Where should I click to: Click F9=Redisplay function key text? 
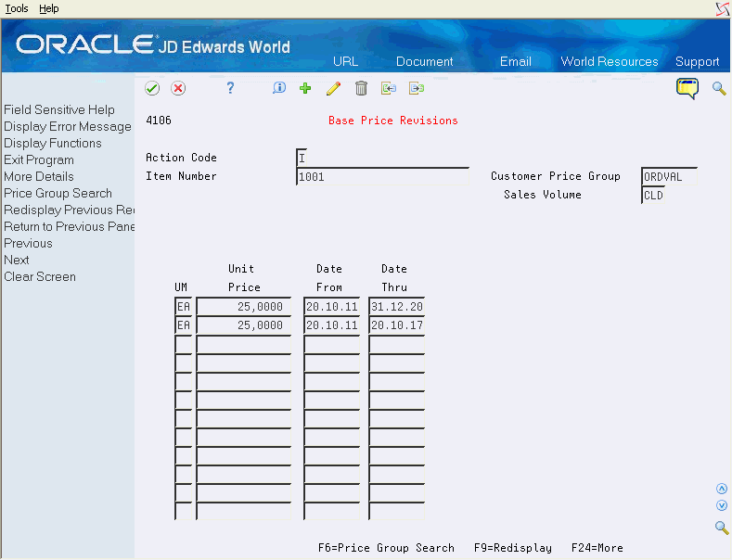tap(513, 548)
